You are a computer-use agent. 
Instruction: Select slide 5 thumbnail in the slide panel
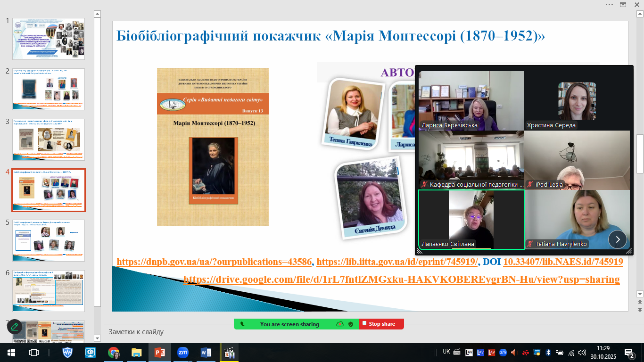coord(49,240)
